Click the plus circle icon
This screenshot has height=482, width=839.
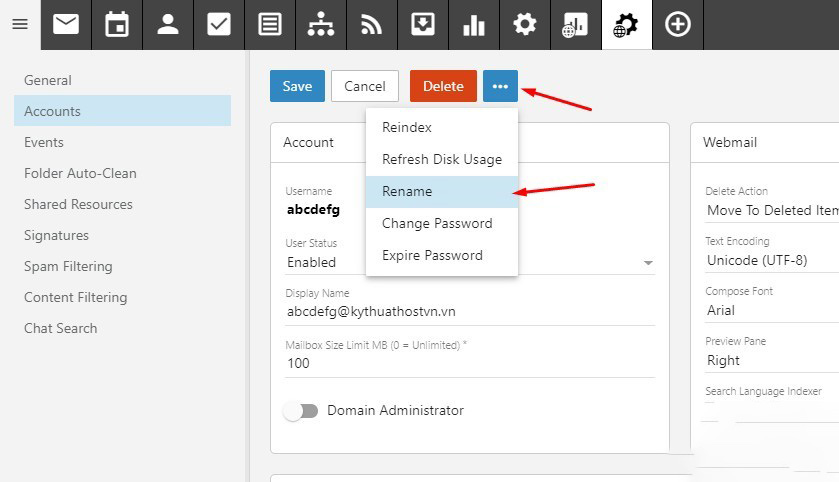click(678, 24)
